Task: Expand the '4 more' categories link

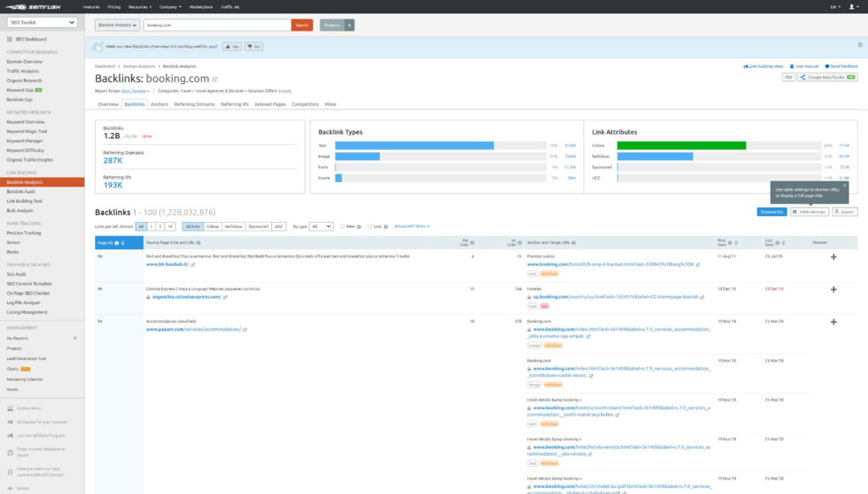Action: coord(285,91)
